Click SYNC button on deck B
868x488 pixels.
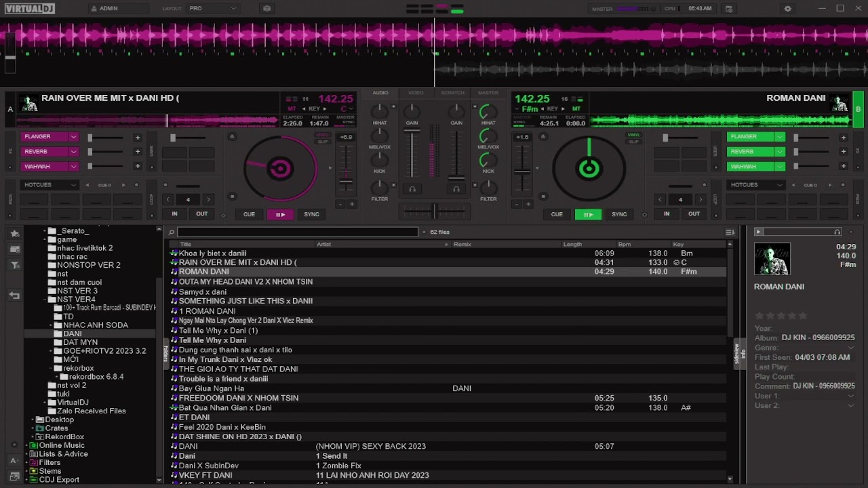[619, 214]
